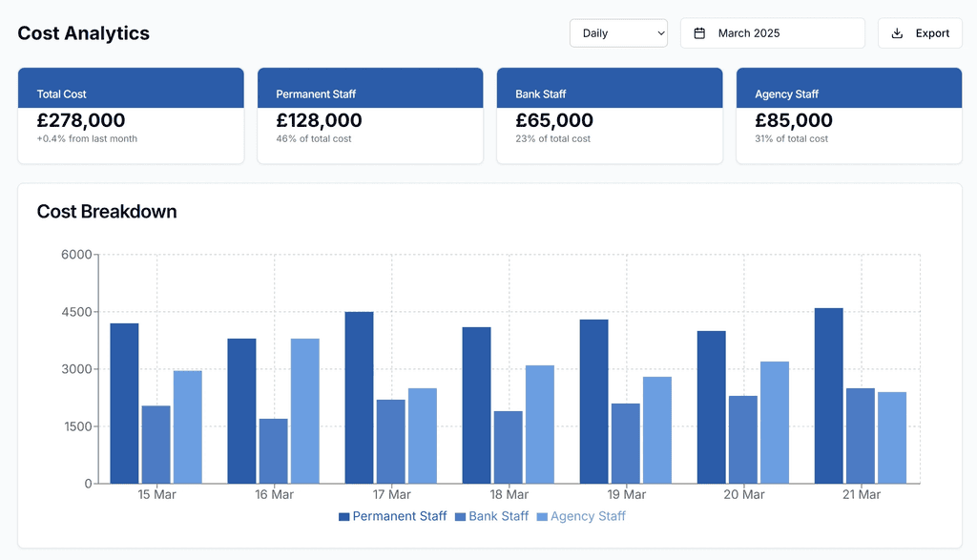Click the Export button
The height and width of the screenshot is (560, 977).
click(920, 33)
